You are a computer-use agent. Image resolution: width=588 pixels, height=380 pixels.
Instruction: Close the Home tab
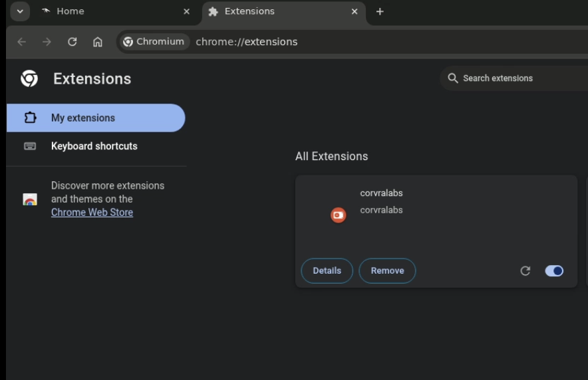tap(186, 11)
